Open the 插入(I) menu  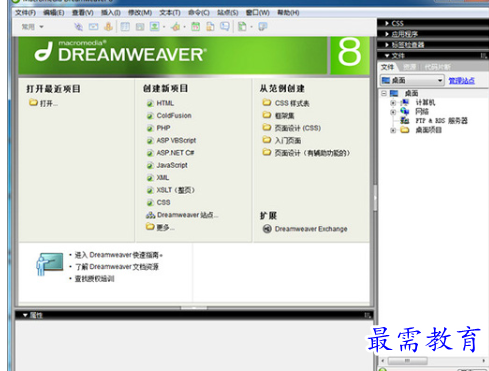click(111, 13)
